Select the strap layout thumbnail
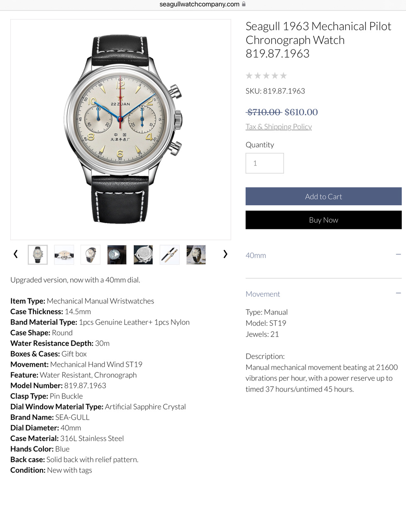Viewport: 406px width, 532px height. point(169,254)
